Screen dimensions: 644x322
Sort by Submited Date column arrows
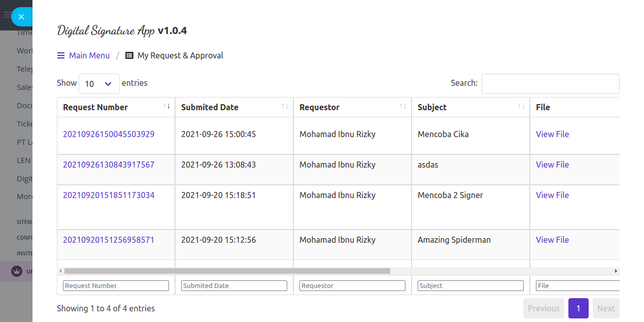click(x=285, y=106)
